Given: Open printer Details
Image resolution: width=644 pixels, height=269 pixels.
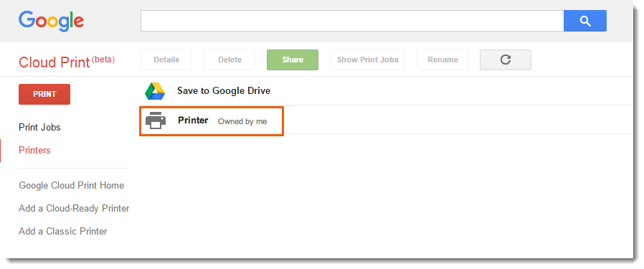Looking at the screenshot, I should (166, 60).
